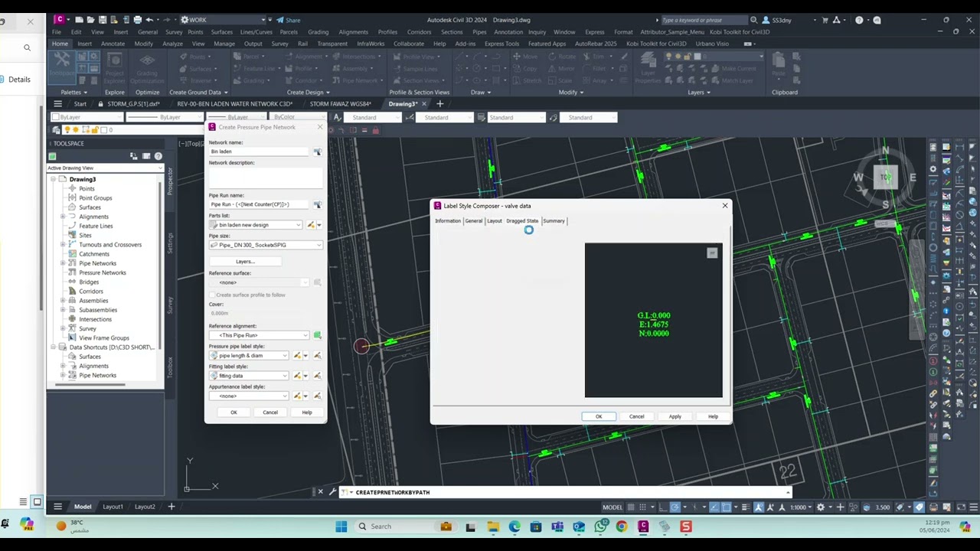
Task: Open the Active Drawing View dropdown in Toolspace
Action: pos(105,168)
